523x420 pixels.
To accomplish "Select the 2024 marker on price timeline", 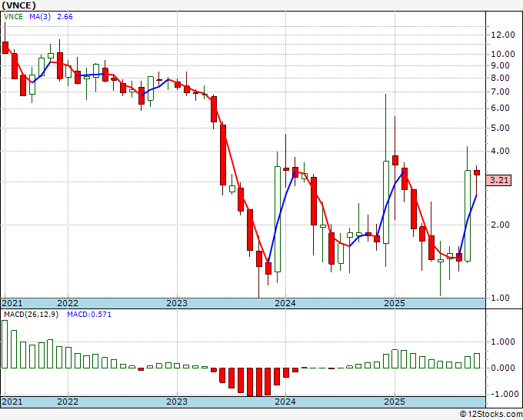I will (x=285, y=303).
